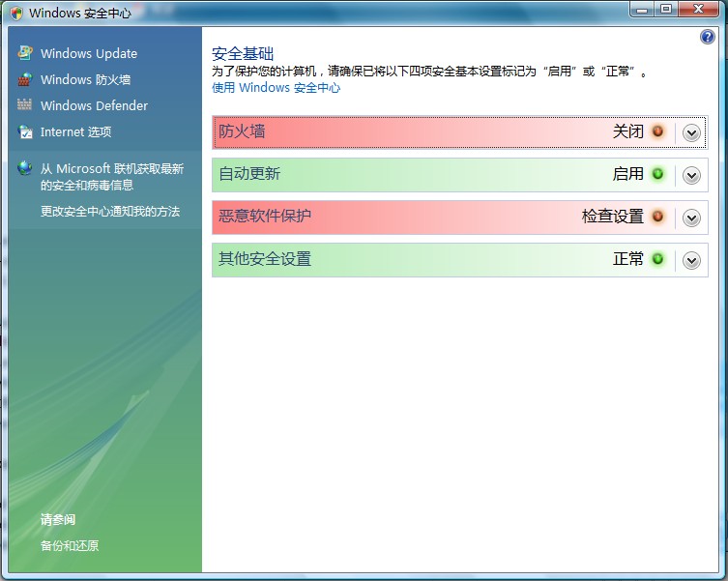Close the Windows 安全中心 window
The image size is (728, 581).
(698, 10)
